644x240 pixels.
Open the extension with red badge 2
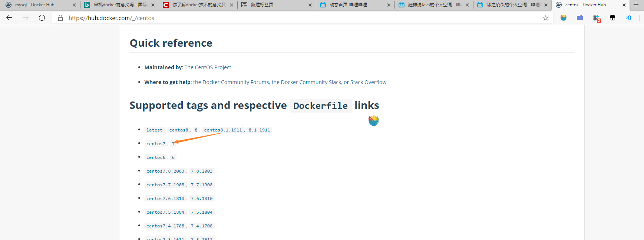click(597, 18)
